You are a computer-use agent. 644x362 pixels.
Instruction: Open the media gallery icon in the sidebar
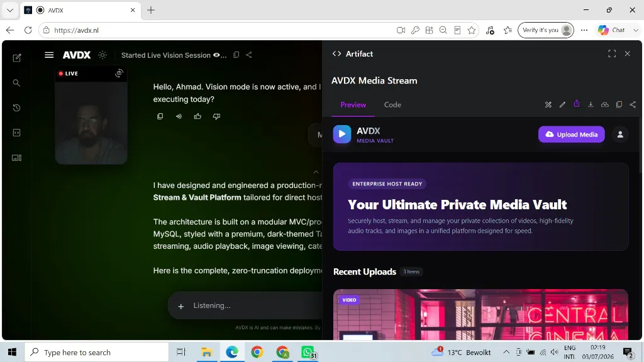[x=16, y=158]
